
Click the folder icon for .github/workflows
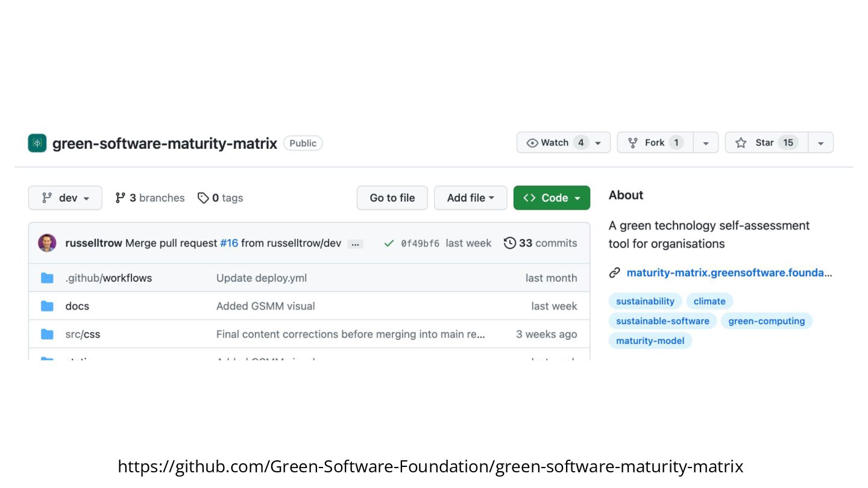point(47,278)
